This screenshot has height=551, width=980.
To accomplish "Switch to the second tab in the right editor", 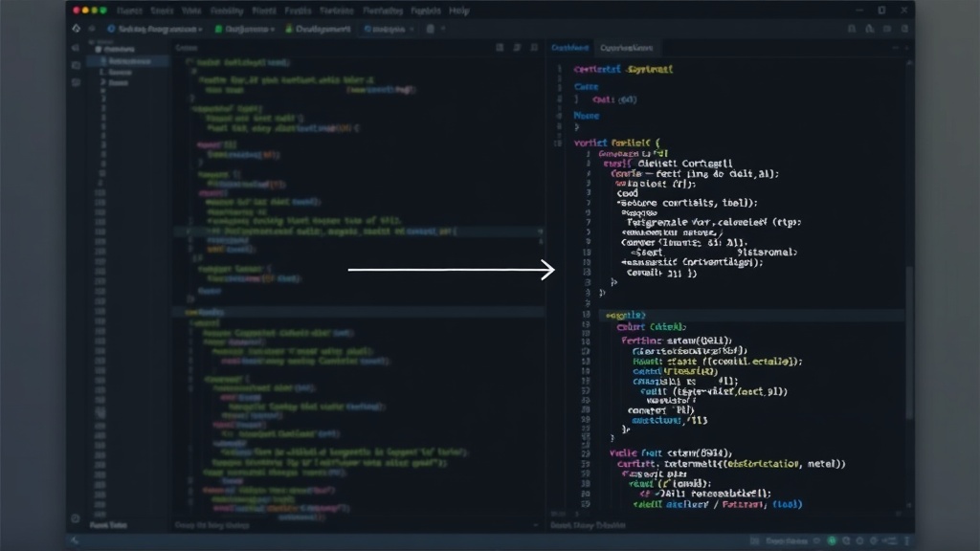I will click(x=626, y=48).
